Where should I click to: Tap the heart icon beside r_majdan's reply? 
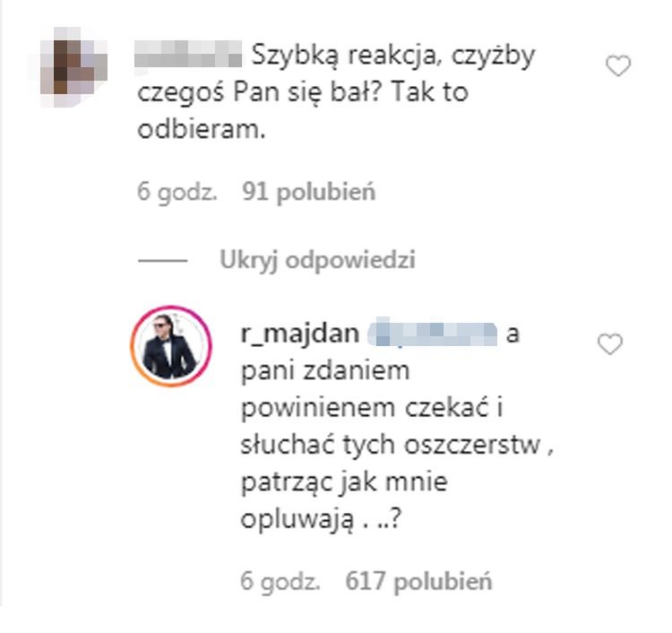[610, 344]
